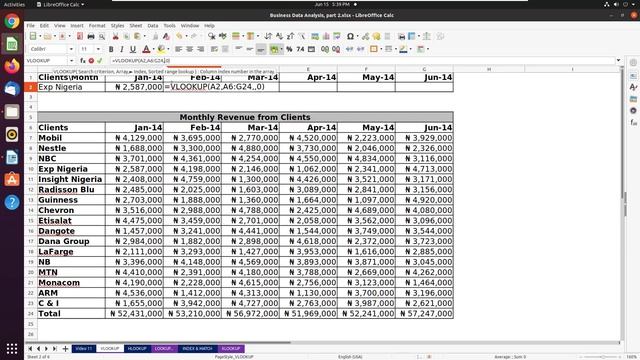This screenshot has width=640, height=360.
Task: Open the Borders dropdown arrow
Action: tap(381, 49)
